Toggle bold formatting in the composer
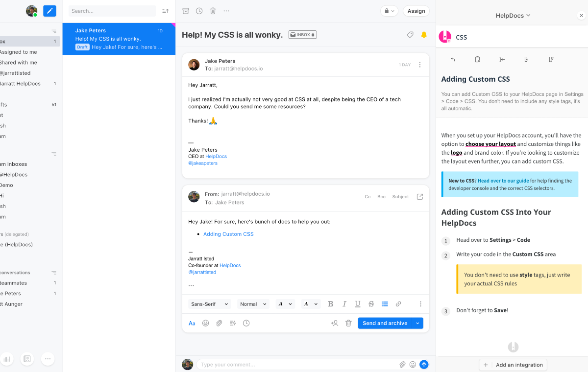This screenshot has height=372, width=588. (x=330, y=304)
